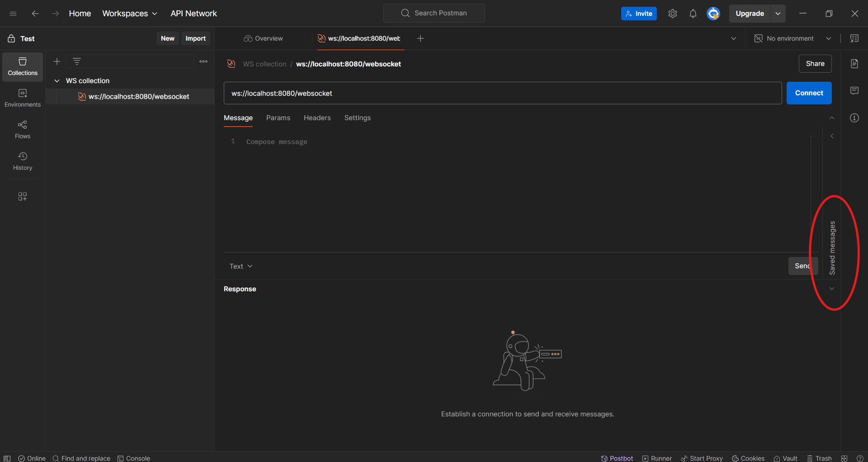Click the Share button

point(815,64)
